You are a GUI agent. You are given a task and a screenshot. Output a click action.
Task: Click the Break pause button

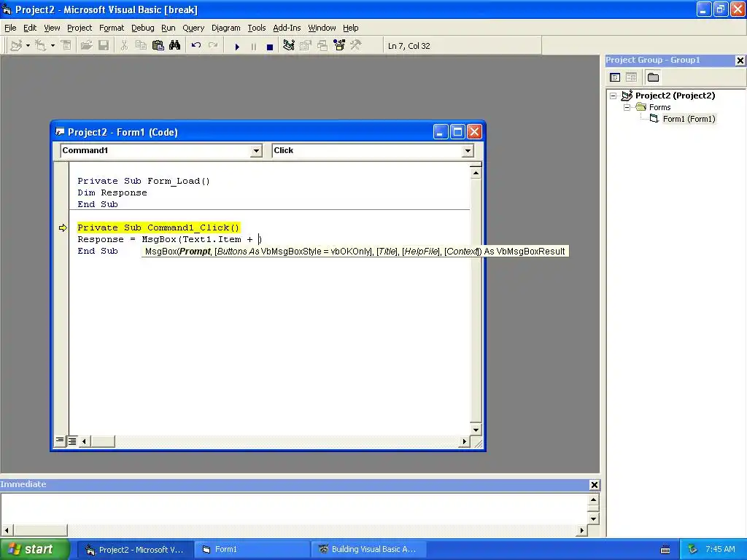click(253, 47)
